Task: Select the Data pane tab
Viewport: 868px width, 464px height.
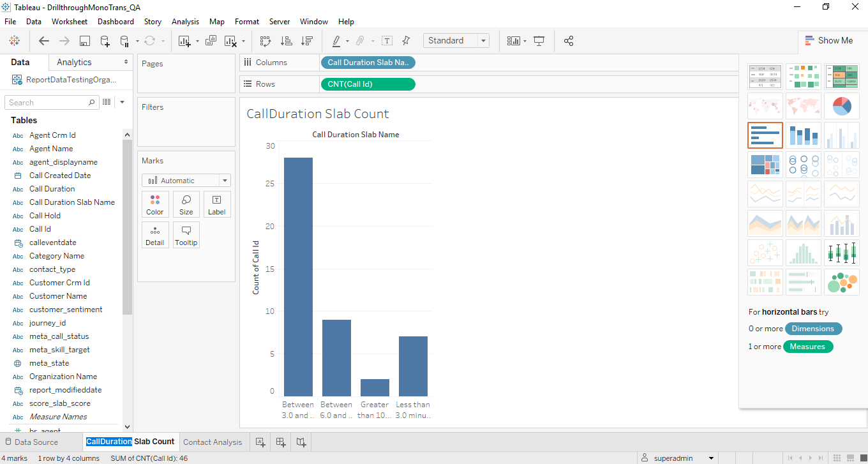Action: [x=20, y=62]
